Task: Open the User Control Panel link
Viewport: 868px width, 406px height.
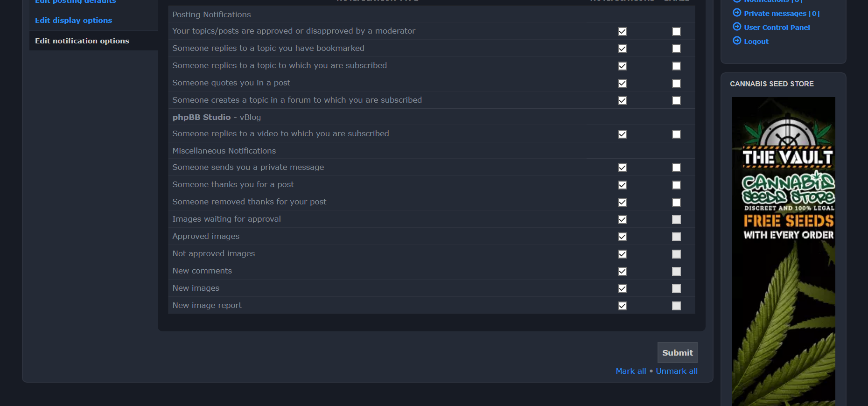Action: [777, 28]
